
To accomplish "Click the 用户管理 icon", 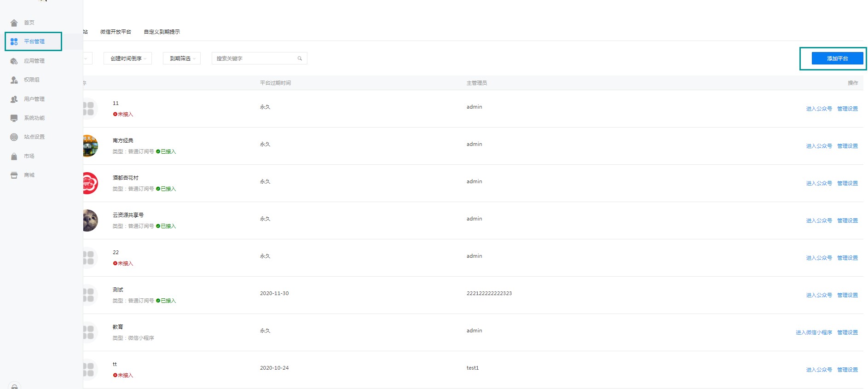I will click(14, 99).
